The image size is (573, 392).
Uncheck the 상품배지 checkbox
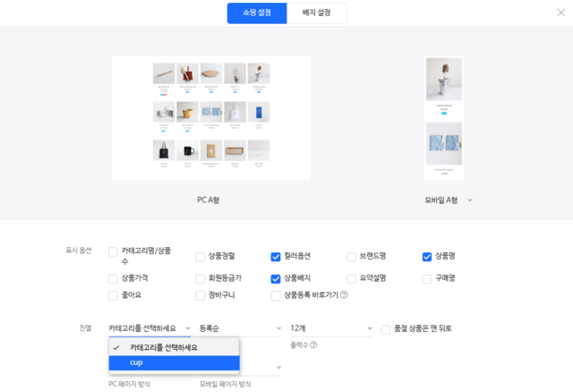(276, 279)
